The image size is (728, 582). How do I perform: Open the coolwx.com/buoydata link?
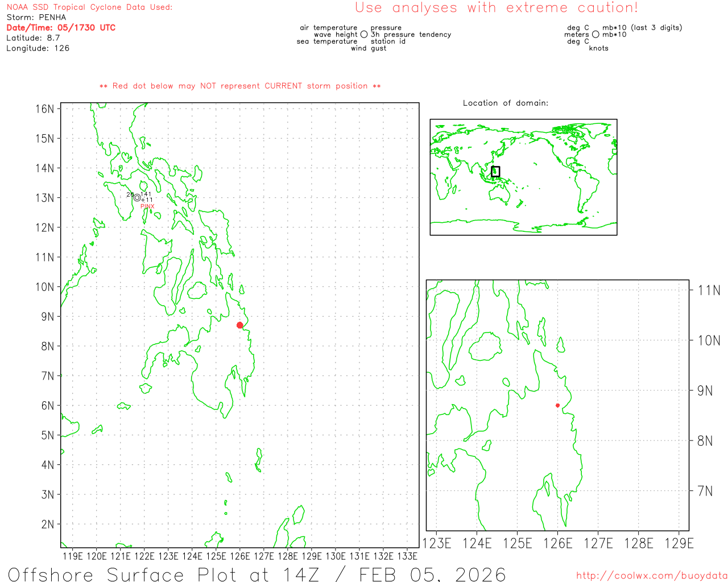(651, 576)
